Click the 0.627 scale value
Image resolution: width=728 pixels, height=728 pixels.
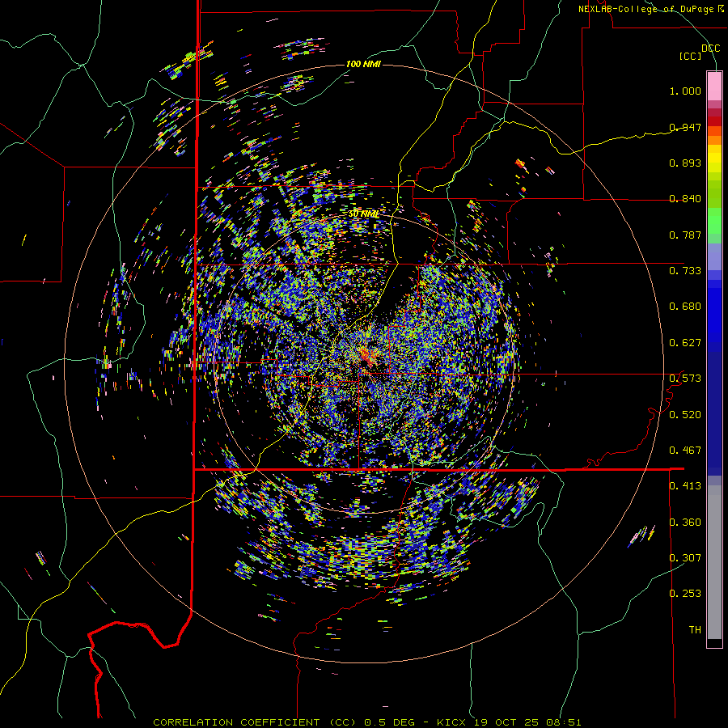[x=685, y=343]
